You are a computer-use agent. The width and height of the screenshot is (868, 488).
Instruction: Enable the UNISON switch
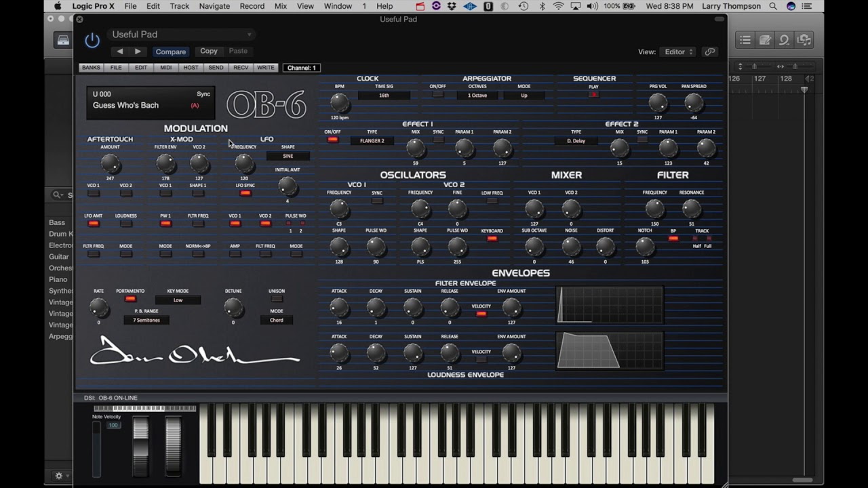277,298
